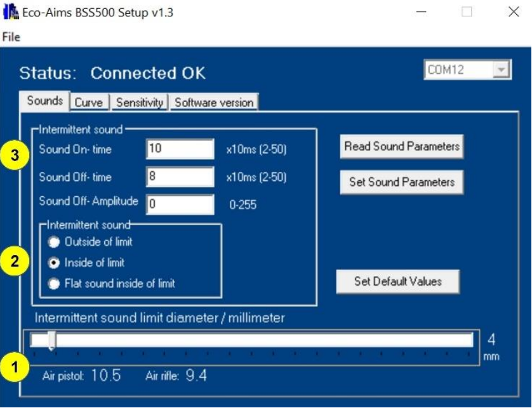
Task: Click the x10ms (2-50) hint beside Sound On-time
Action: 256,150
